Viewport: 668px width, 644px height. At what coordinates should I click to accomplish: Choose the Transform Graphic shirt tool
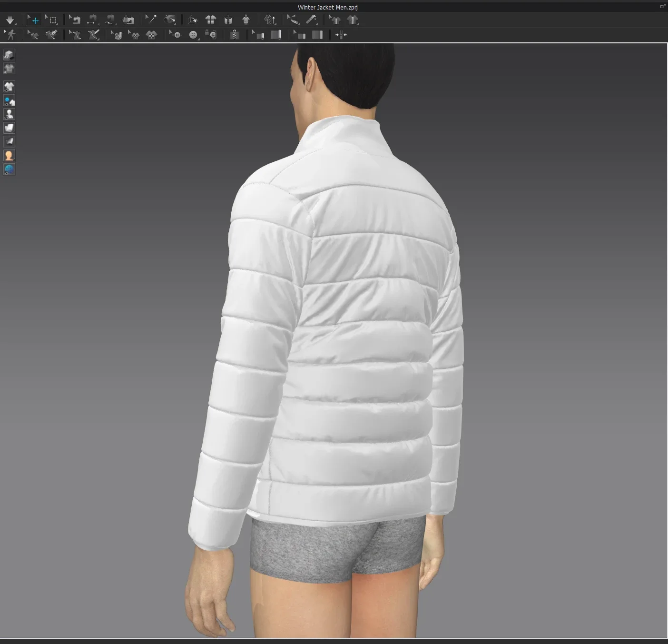134,35
